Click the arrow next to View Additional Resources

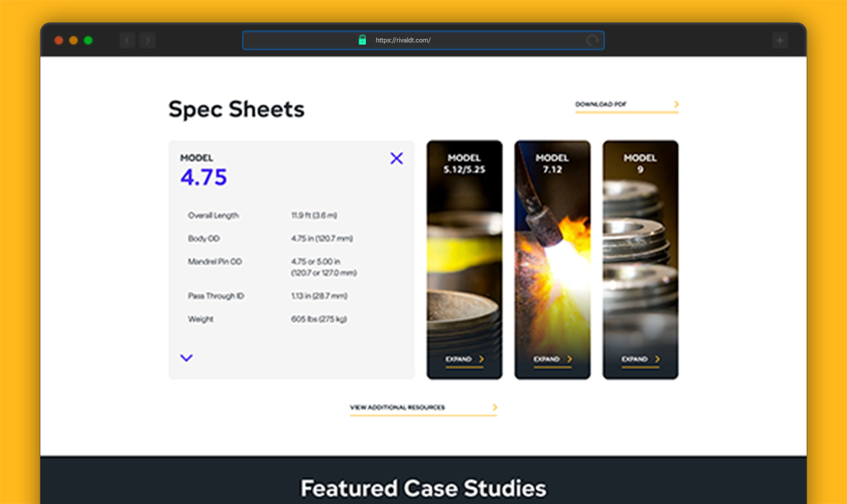pos(495,408)
